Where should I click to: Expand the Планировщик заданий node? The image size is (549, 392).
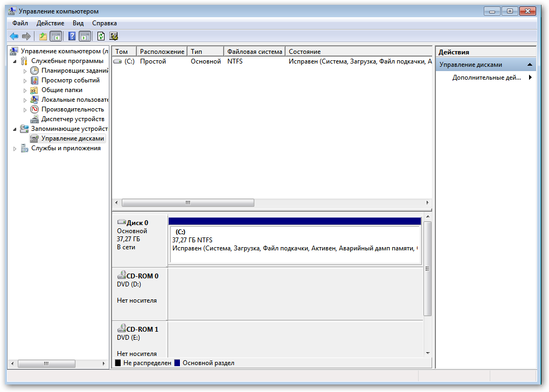point(25,71)
